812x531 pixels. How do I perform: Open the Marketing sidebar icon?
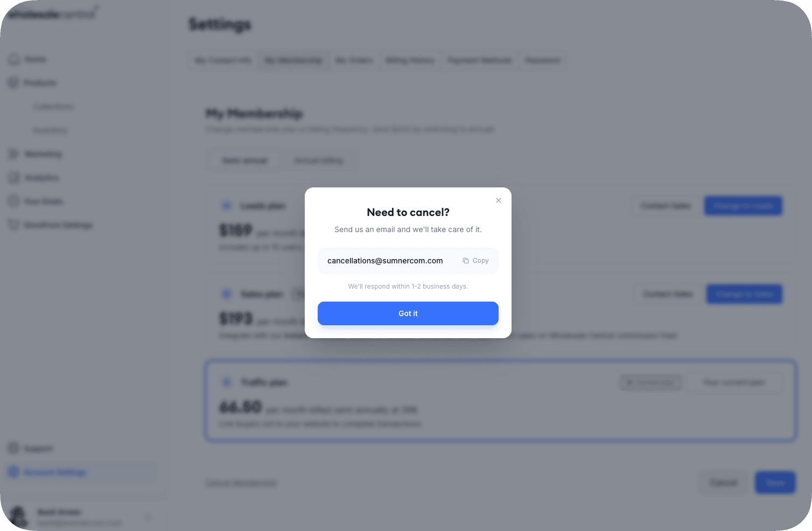pyautogui.click(x=14, y=154)
